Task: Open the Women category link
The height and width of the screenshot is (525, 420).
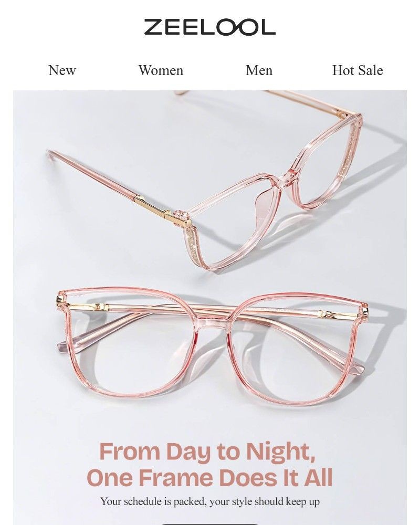Action: [x=161, y=70]
